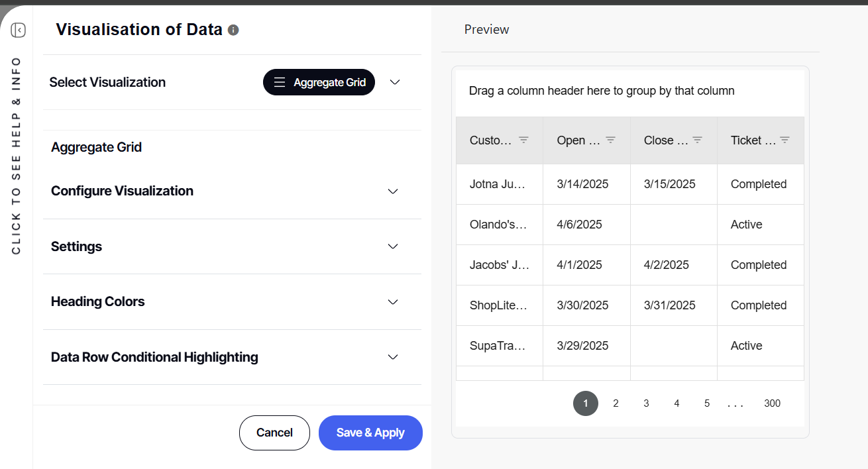Click Completed status in Jacobs' row
The height and width of the screenshot is (469, 868).
(761, 265)
